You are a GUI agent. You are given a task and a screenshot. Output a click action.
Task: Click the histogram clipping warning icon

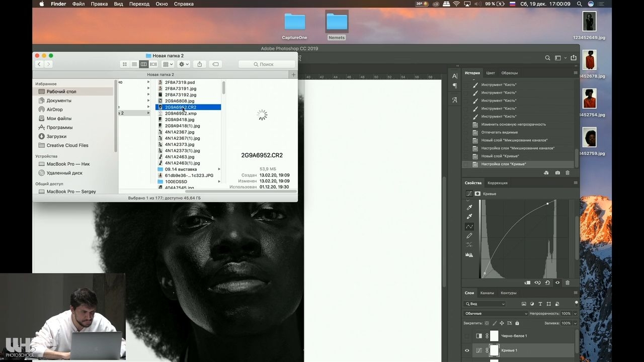[x=469, y=255]
